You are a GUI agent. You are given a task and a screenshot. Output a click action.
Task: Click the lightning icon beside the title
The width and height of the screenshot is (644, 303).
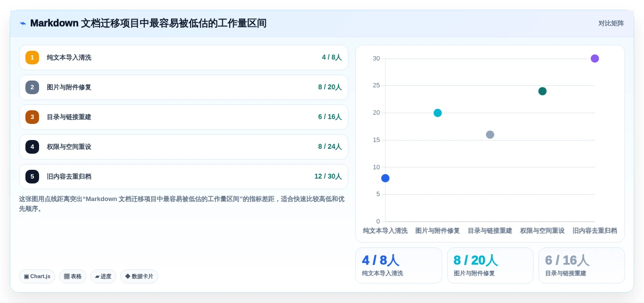point(23,23)
